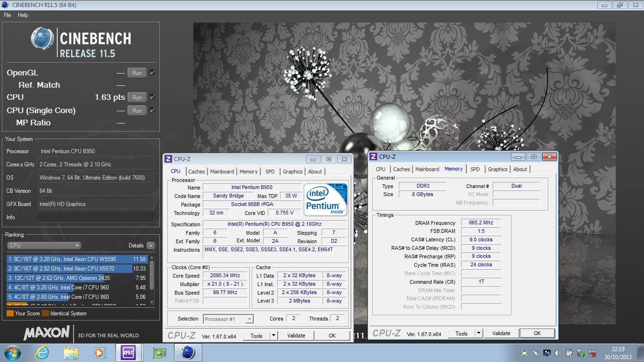
Task: Open the Intel graphics monitor tray icon
Action: coord(547,353)
